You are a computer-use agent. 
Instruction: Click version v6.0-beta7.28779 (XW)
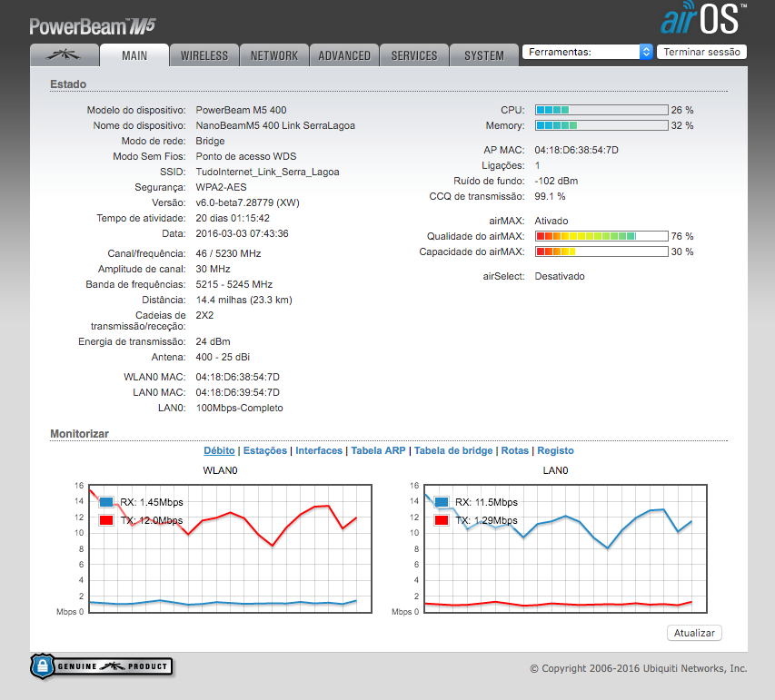click(x=248, y=202)
